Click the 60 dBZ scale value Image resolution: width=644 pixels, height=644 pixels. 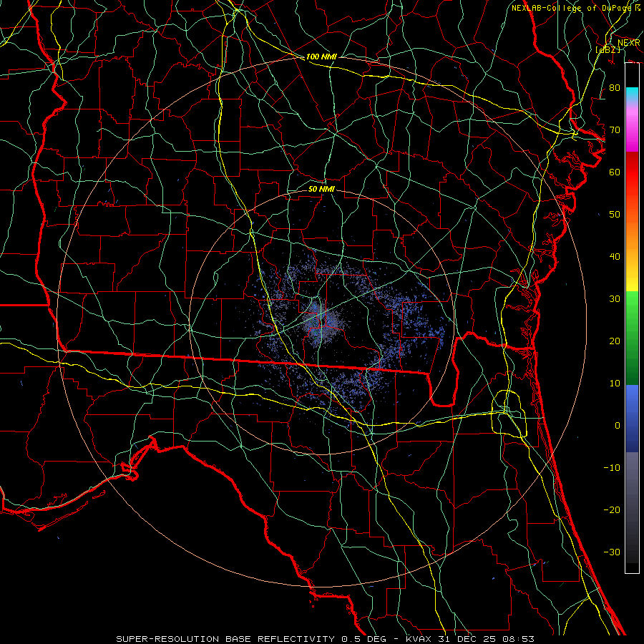click(x=615, y=172)
